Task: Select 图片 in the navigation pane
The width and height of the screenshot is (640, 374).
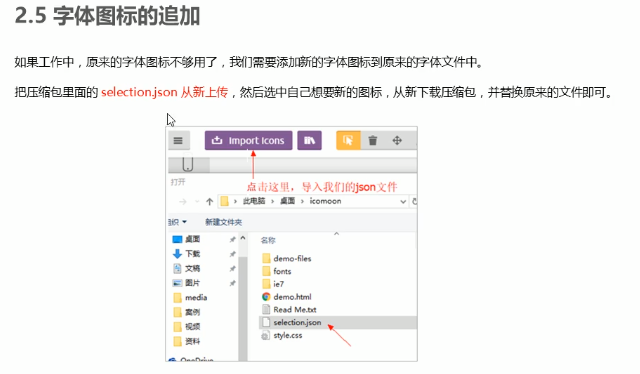Action: pos(192,283)
